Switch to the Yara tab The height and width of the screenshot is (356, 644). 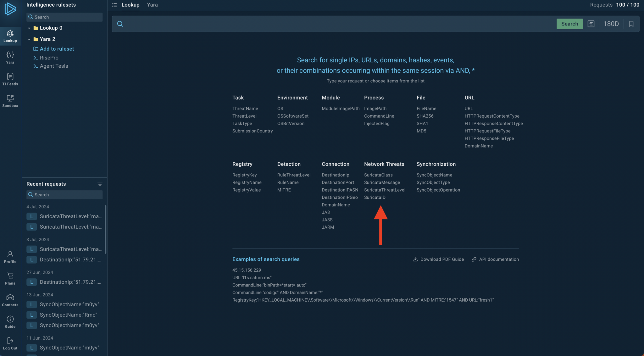pyautogui.click(x=152, y=5)
